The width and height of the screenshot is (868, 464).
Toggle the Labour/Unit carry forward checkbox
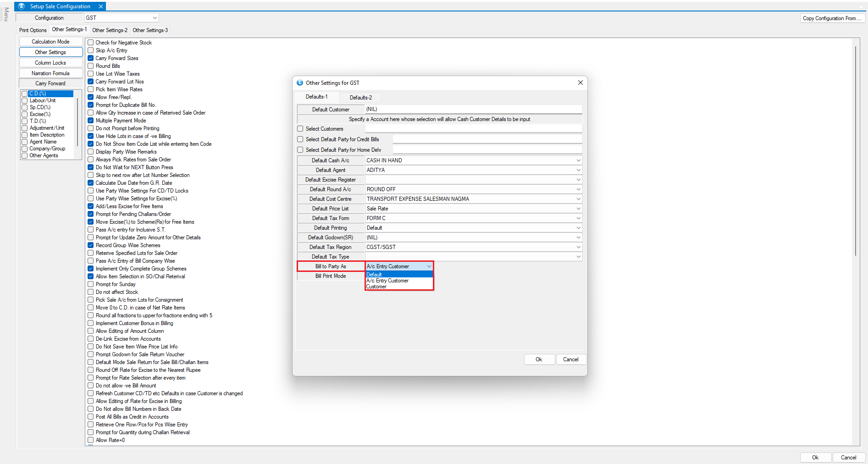pos(25,100)
